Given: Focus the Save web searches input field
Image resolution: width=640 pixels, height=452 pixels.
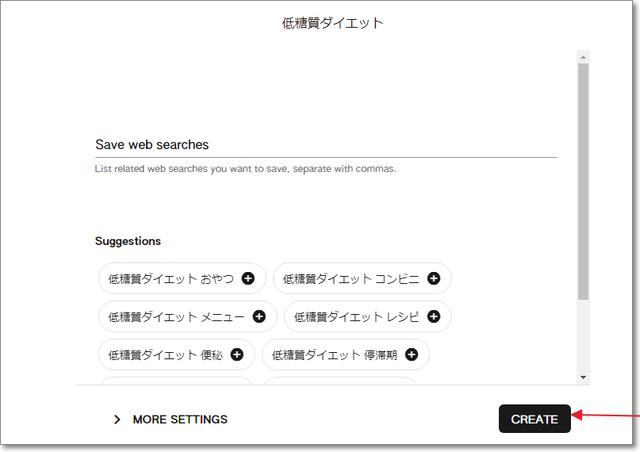Looking at the screenshot, I should (325, 145).
